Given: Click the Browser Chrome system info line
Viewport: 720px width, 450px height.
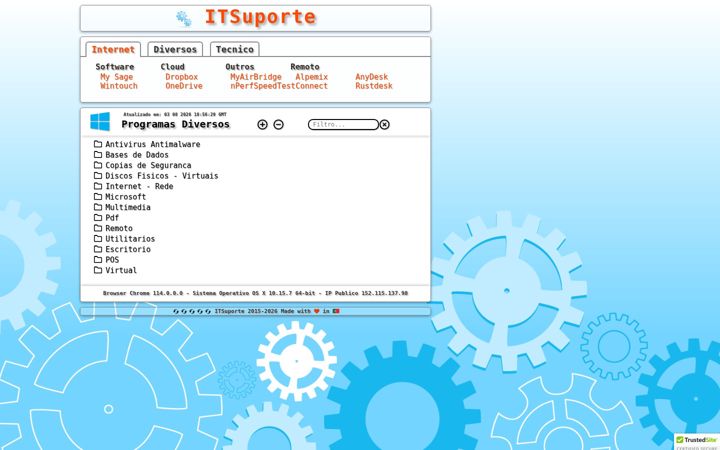Looking at the screenshot, I should pos(255,293).
